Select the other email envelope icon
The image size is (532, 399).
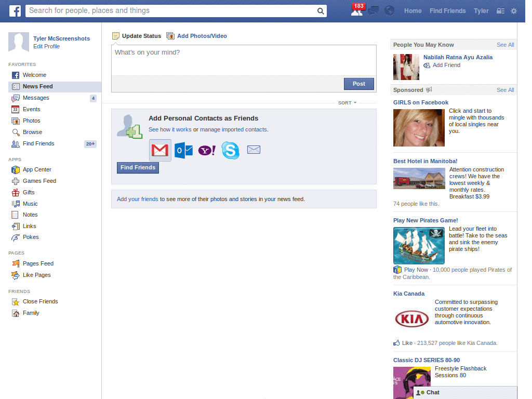[254, 150]
